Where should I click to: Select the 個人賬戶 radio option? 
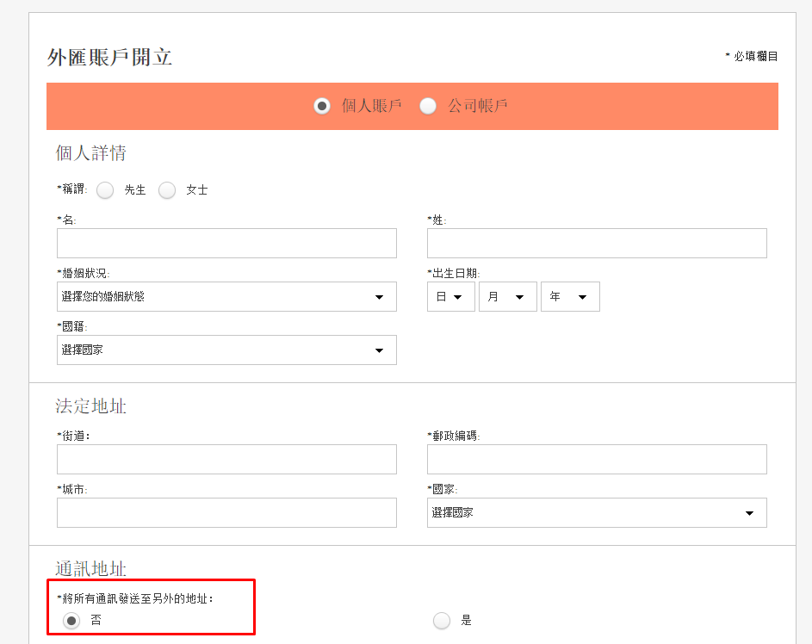(322, 106)
